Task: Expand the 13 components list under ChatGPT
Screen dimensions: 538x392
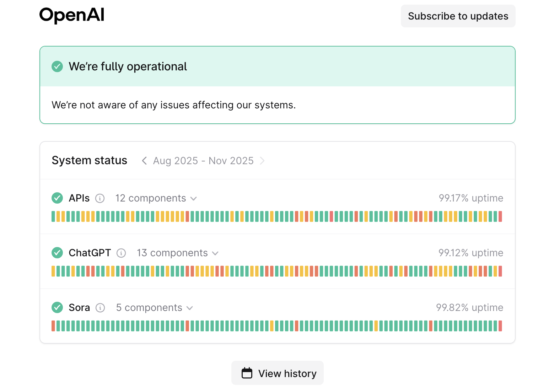Action: [x=177, y=253]
